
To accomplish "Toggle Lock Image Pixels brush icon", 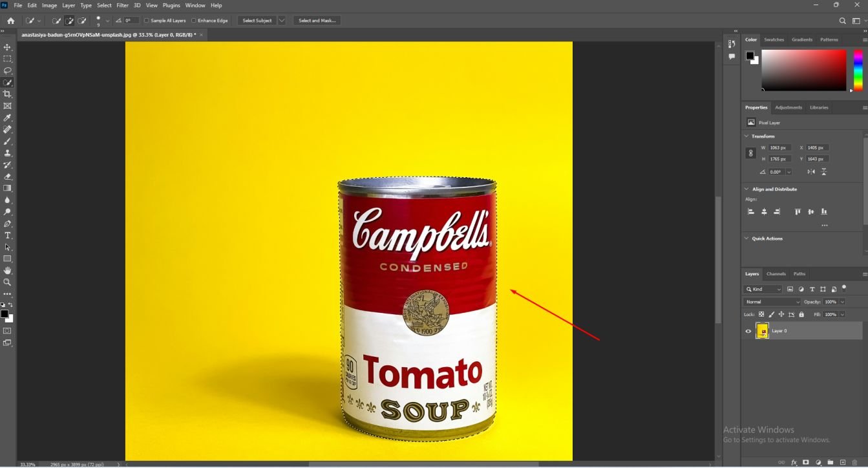I will point(772,314).
